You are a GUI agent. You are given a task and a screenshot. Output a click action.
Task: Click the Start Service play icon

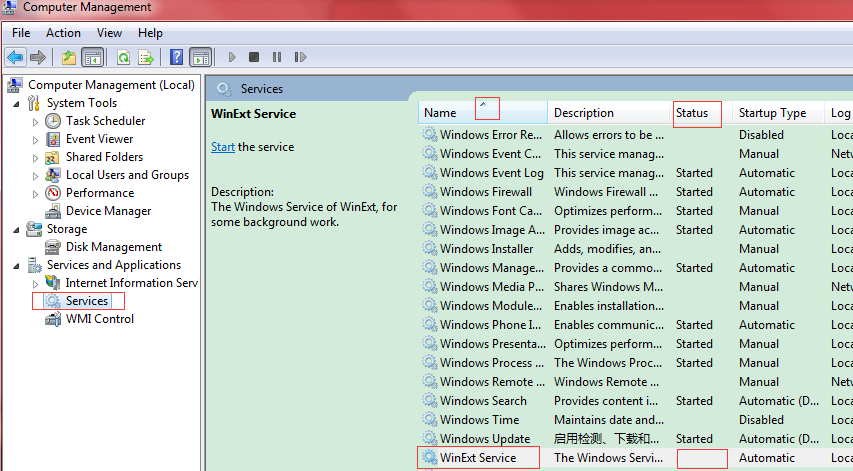232,57
